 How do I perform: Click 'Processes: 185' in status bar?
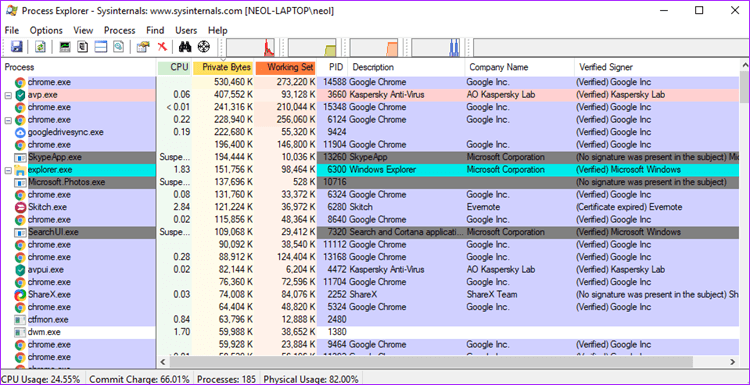[226, 379]
